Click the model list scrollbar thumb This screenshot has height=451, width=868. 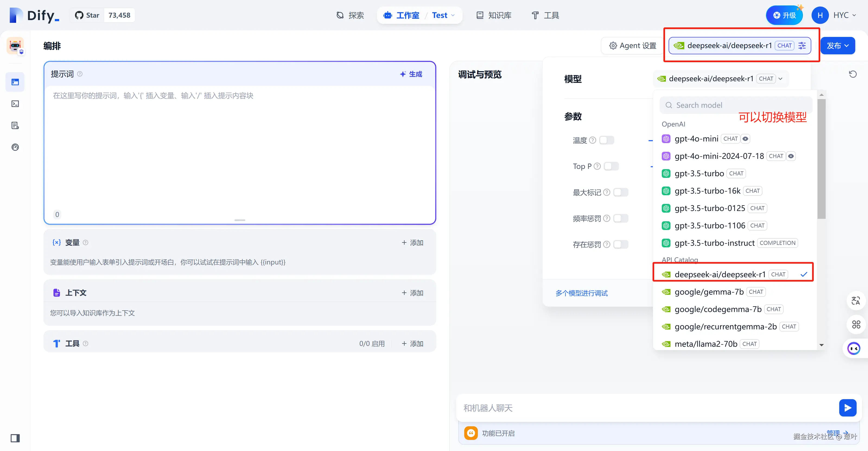[821, 158]
